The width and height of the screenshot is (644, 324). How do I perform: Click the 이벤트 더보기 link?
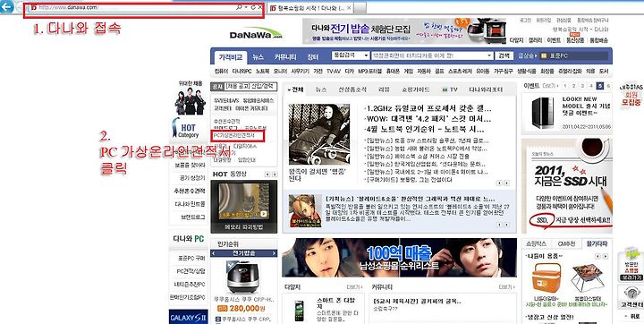point(549,86)
